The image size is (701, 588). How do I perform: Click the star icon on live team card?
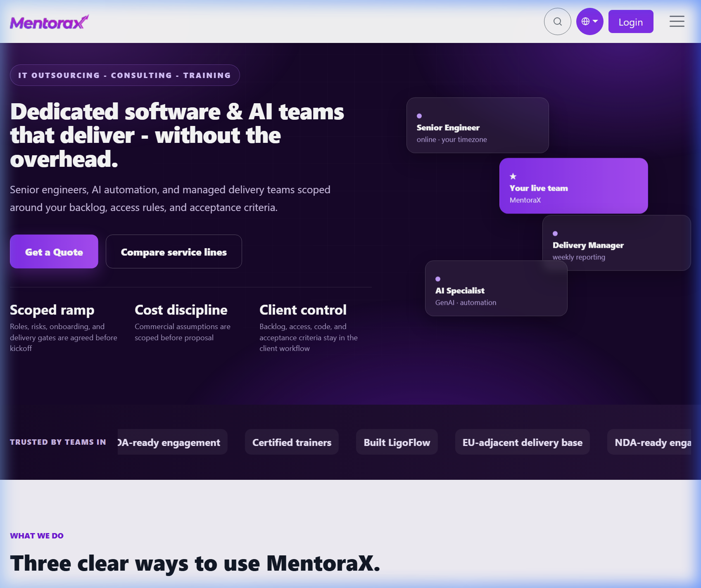pyautogui.click(x=513, y=176)
